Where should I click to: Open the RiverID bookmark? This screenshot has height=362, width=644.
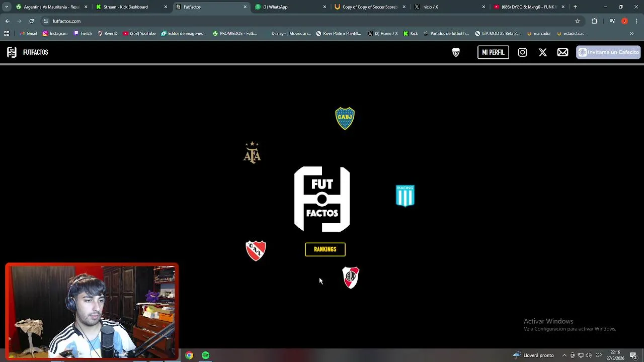(x=107, y=34)
